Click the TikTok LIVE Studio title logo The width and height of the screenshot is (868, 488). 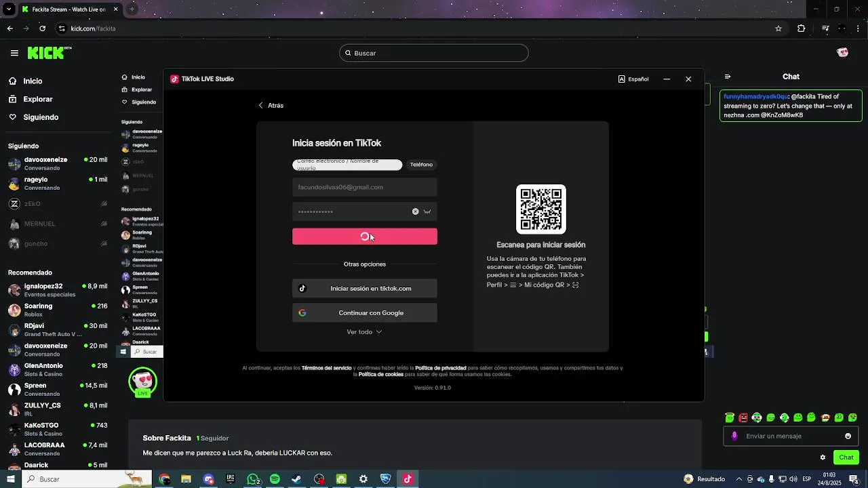[x=174, y=79]
